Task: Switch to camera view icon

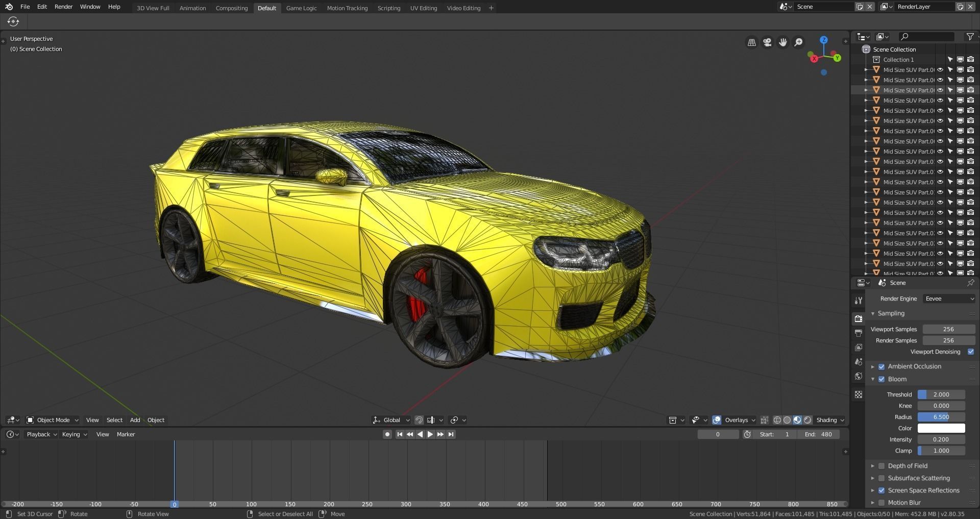Action: (x=767, y=42)
